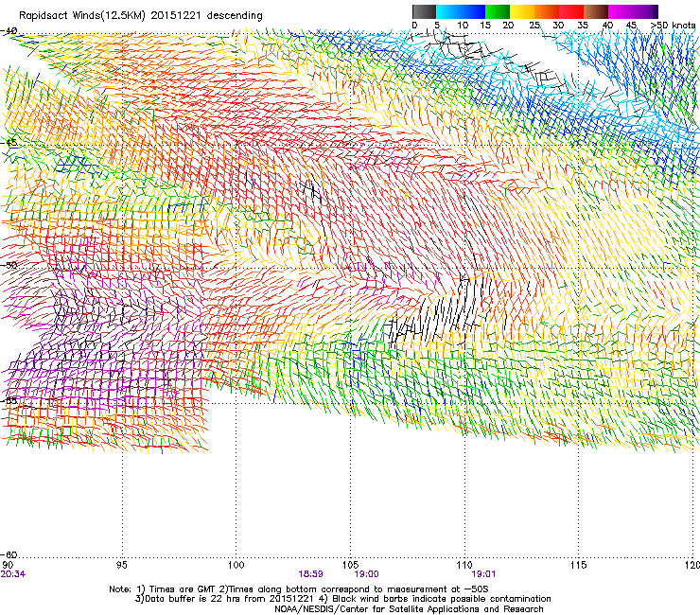
Task: Select the '-45' latitude axis label
Action: pyautogui.click(x=9, y=143)
